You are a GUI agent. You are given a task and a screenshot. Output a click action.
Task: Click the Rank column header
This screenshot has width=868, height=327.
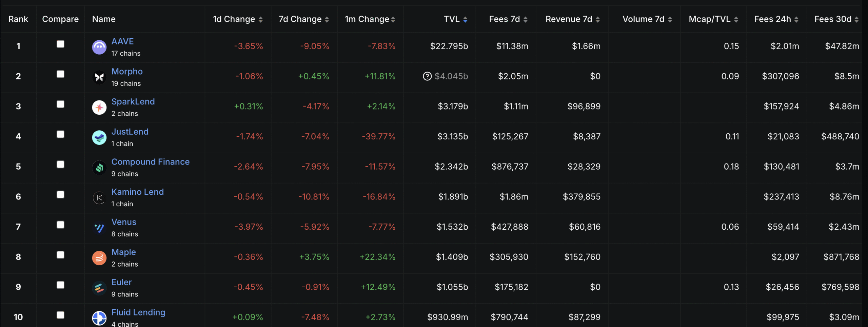click(18, 19)
